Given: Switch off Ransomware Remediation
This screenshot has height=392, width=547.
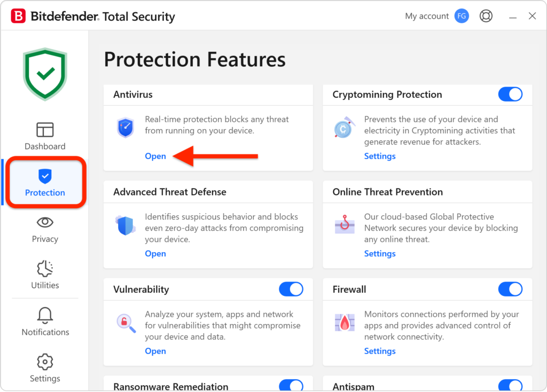Looking at the screenshot, I should pyautogui.click(x=291, y=386).
